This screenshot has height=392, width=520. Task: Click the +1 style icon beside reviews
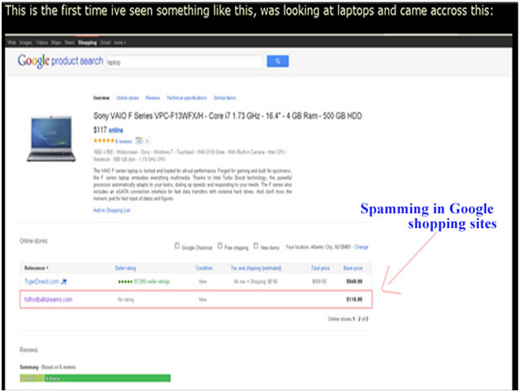coord(139,141)
